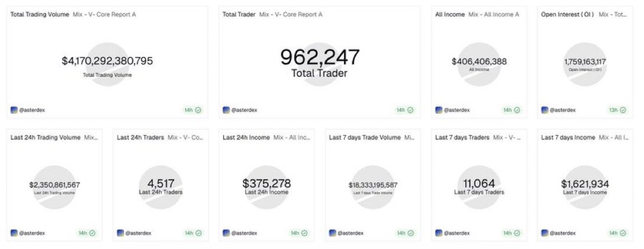Click the 11,064 traders value
The height and width of the screenshot is (249, 644).
pos(479,184)
